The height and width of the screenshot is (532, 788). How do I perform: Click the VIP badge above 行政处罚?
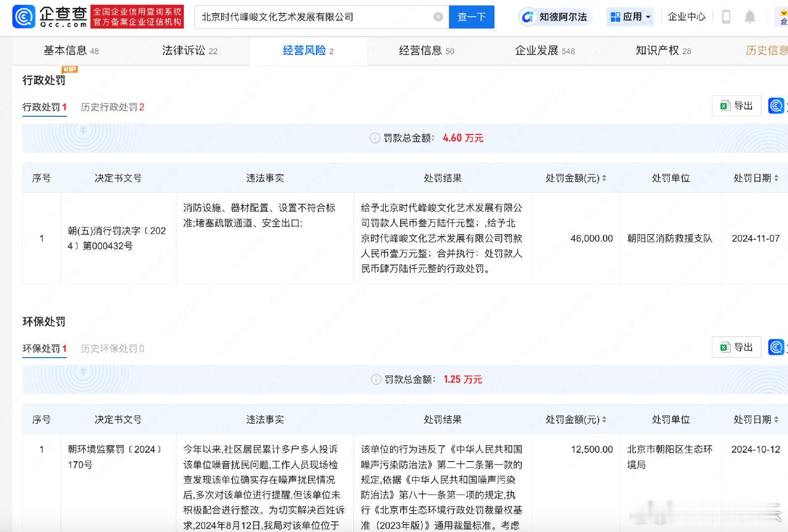69,69
